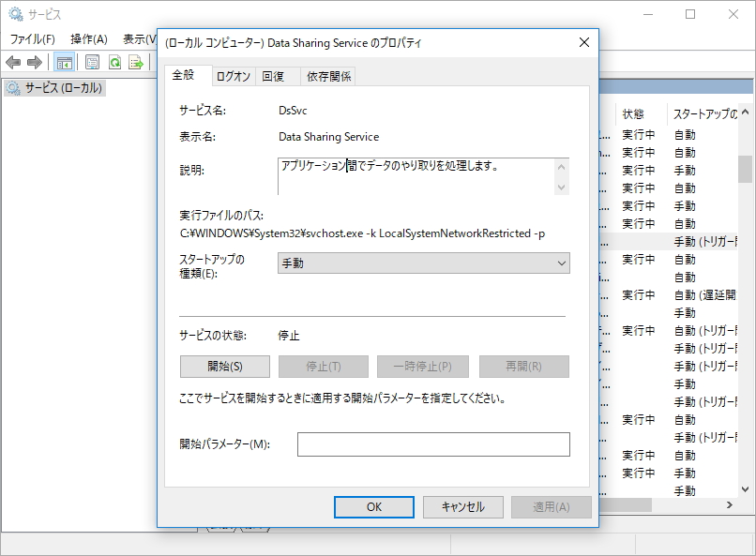This screenshot has height=556, width=756.
Task: Refresh the service list via toolbar icon
Action: point(114,62)
